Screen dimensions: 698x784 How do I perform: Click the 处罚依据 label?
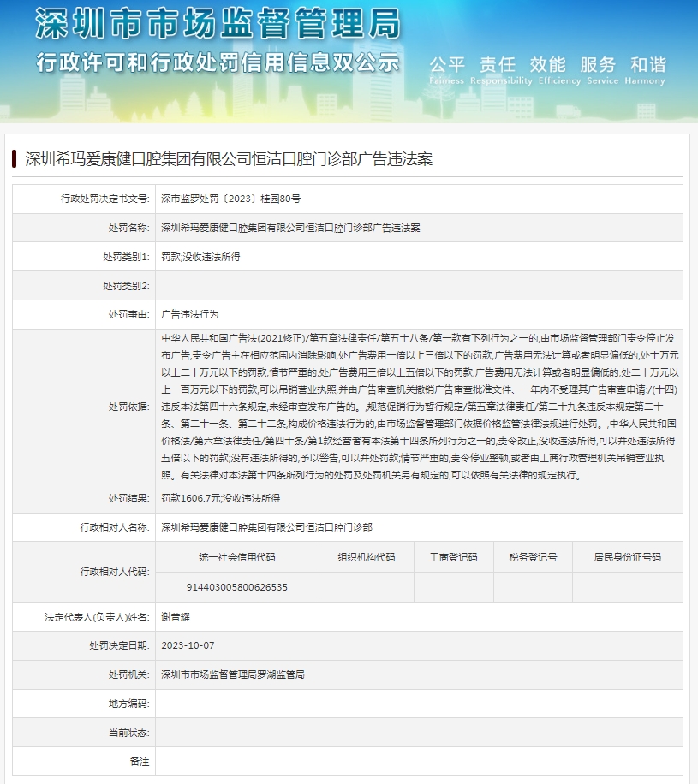coord(128,407)
